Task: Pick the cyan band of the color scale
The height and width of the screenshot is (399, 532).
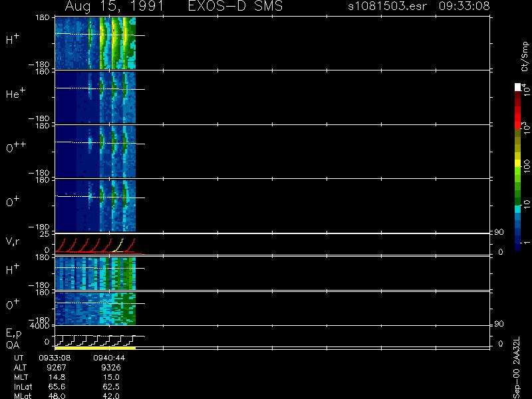Action: tap(518, 209)
